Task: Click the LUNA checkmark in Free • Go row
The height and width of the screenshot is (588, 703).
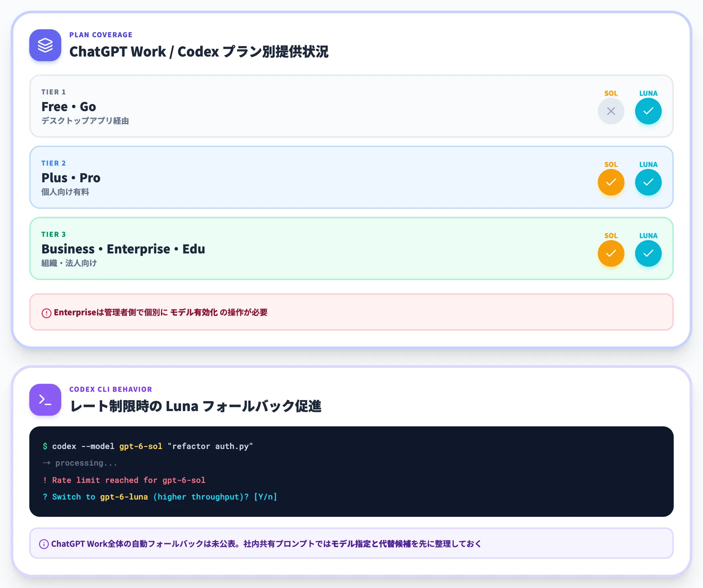Action: click(x=648, y=111)
